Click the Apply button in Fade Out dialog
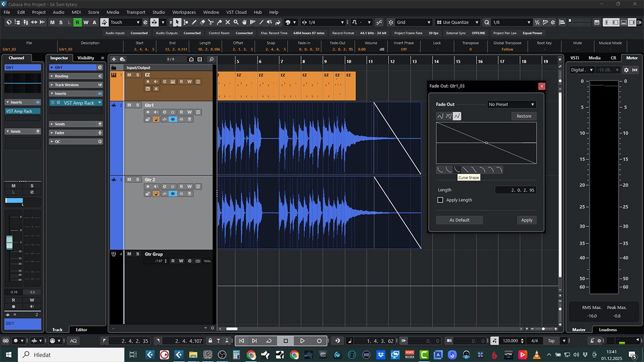Image resolution: width=644 pixels, height=362 pixels. [x=526, y=220]
